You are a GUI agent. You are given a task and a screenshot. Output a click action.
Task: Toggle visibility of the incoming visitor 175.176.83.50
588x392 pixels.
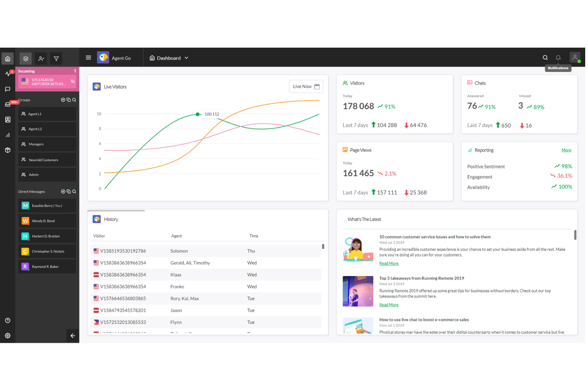(72, 81)
